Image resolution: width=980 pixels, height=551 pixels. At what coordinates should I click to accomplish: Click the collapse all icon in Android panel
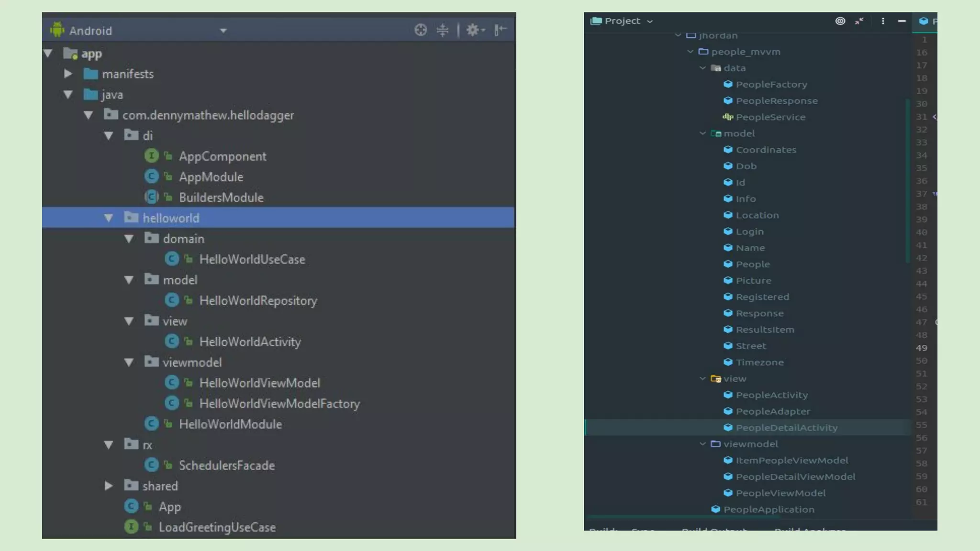point(443,30)
